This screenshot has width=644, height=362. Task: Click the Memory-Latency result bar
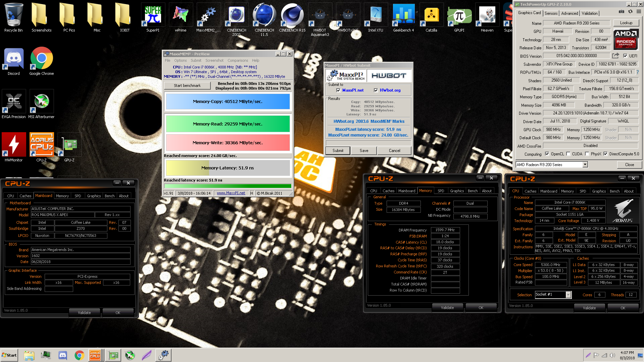228,168
